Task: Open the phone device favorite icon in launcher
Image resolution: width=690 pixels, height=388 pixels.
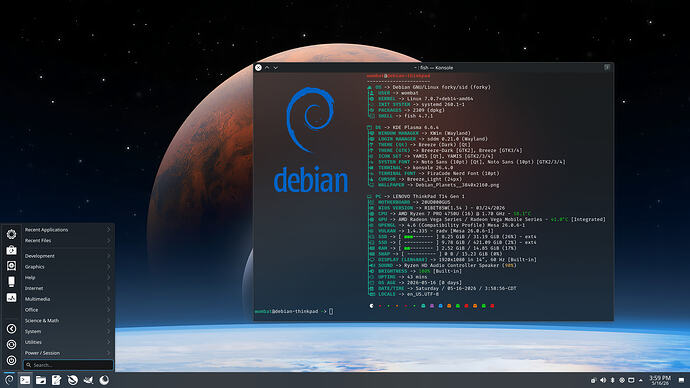Action: point(11,282)
